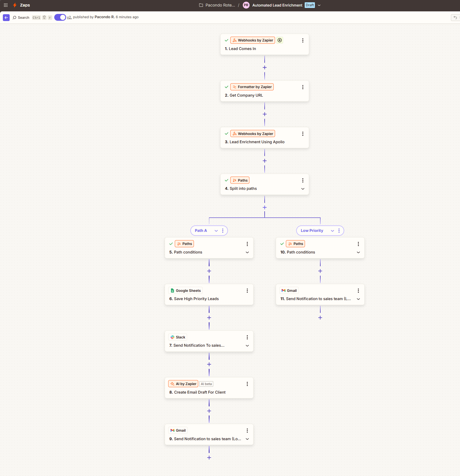Add step after Get Company URL
The image size is (460, 476).
(x=265, y=114)
